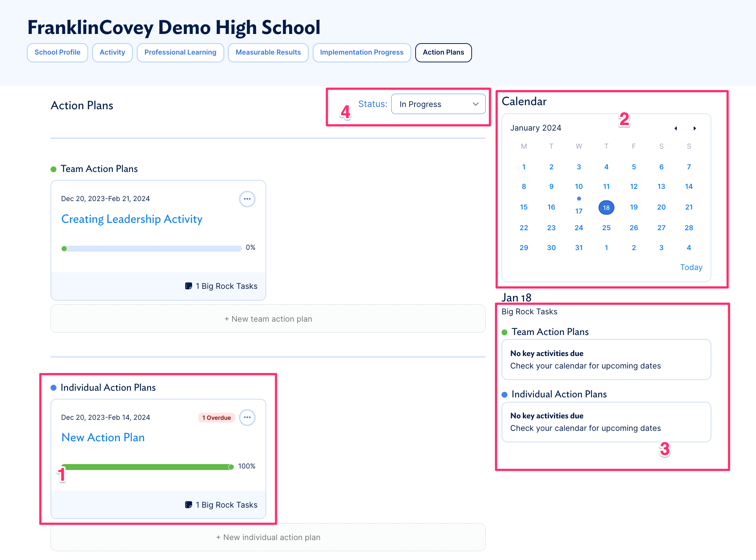
Task: Switch to the School Profile tab
Action: click(57, 52)
